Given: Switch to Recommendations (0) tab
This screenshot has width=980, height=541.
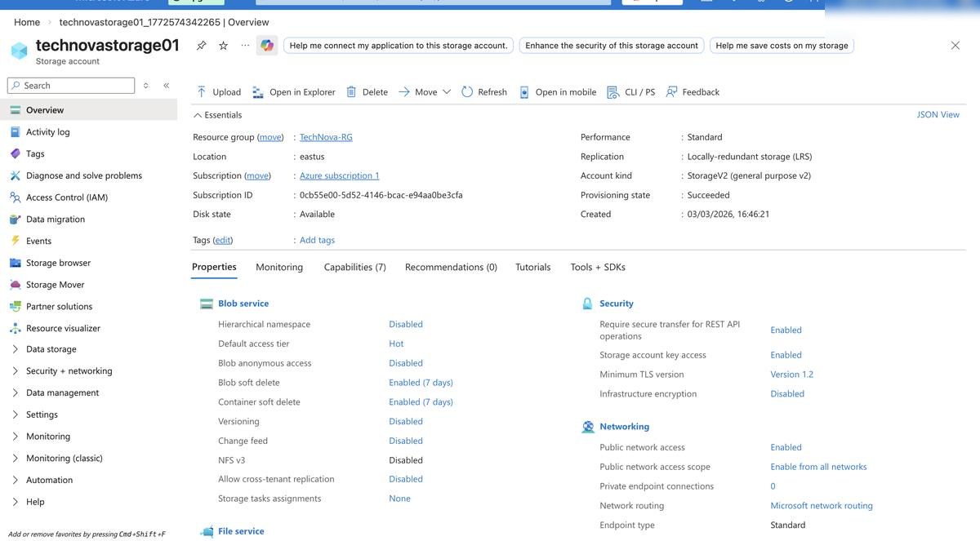Looking at the screenshot, I should (451, 267).
